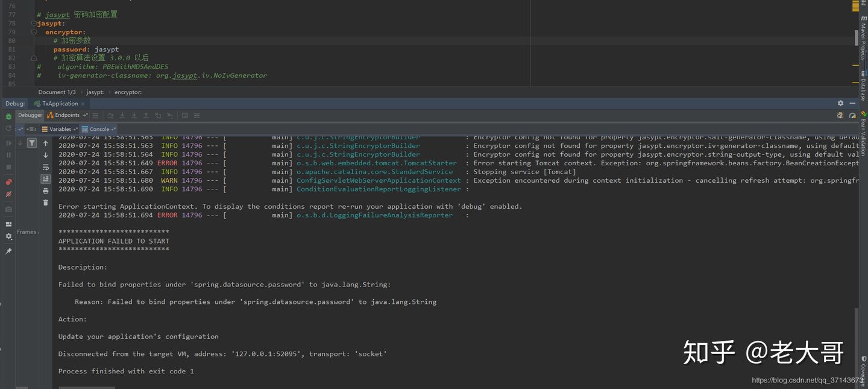This screenshot has height=389, width=868.
Task: Switch to the Debugger tab
Action: 30,115
